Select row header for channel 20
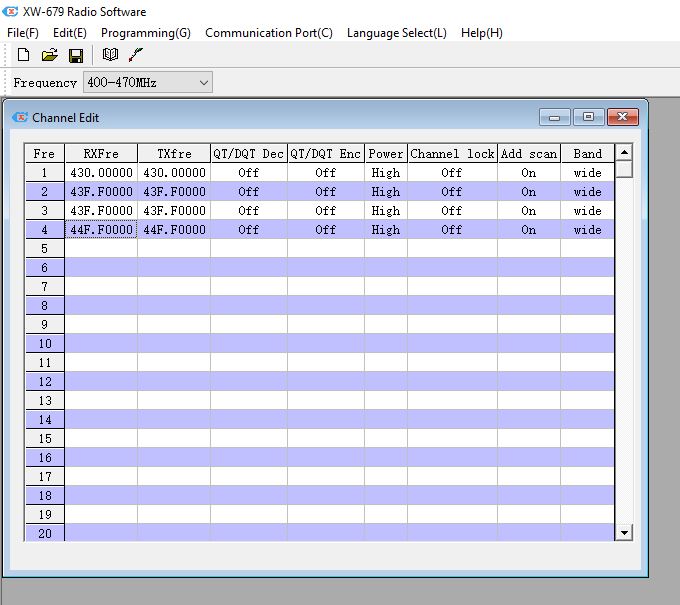The height and width of the screenshot is (605, 680). 44,533
